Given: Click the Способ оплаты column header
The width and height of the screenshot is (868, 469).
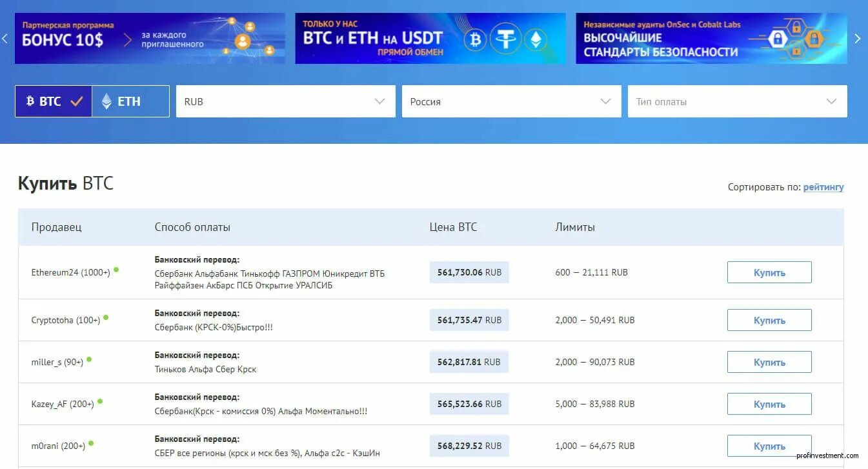Looking at the screenshot, I should pos(192,227).
